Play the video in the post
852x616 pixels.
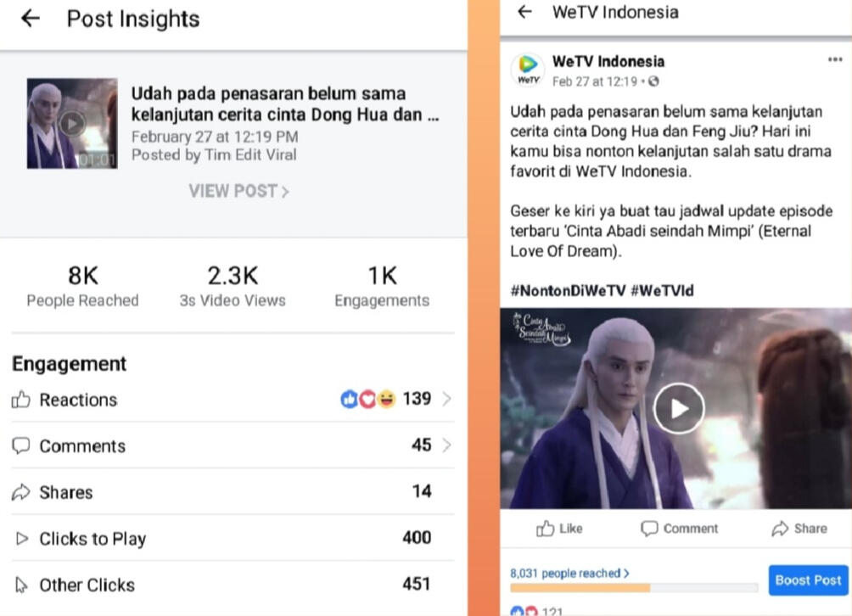[x=679, y=408]
